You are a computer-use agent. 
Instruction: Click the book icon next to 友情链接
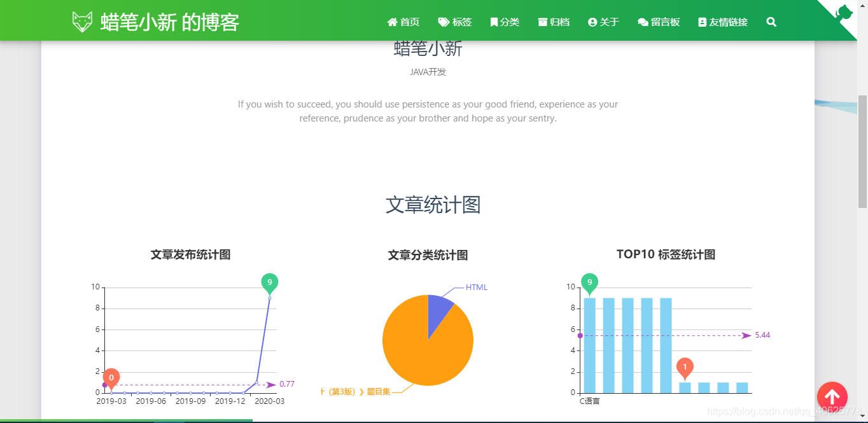pyautogui.click(x=702, y=22)
